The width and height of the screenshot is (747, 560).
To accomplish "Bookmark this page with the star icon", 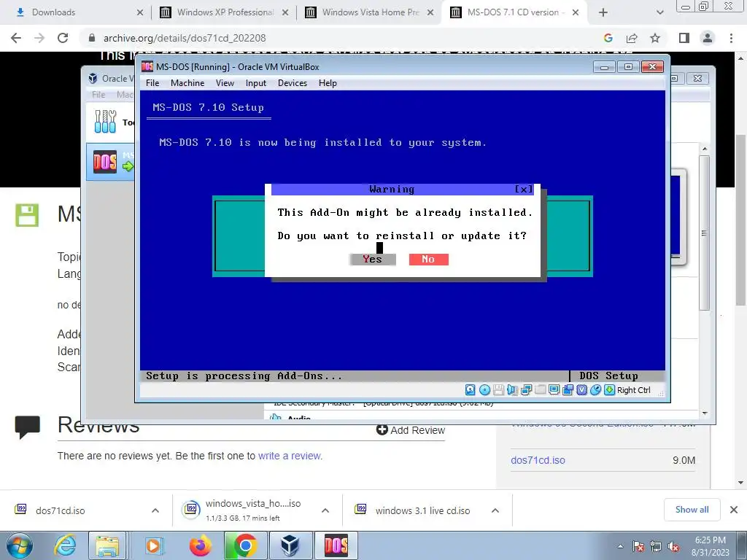I will pos(655,38).
